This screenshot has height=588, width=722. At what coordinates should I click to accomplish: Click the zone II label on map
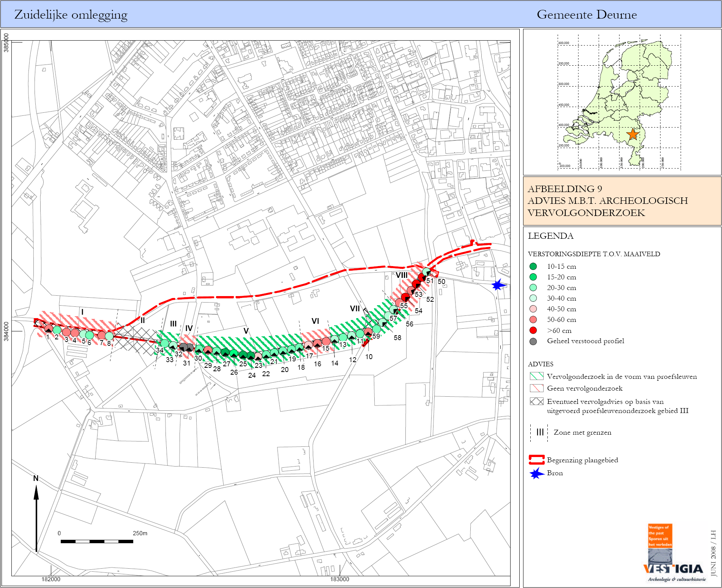[143, 320]
